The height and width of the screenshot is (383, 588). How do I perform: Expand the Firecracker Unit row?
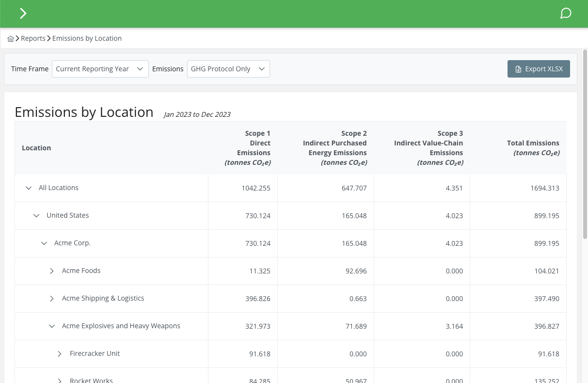tap(59, 353)
